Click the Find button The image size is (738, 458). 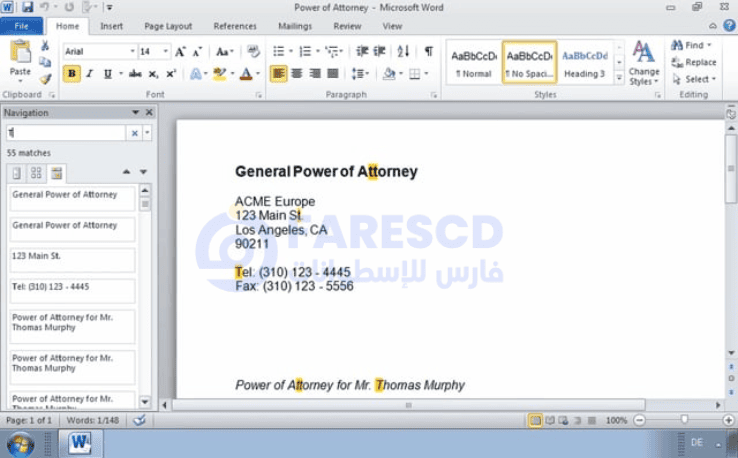tap(691, 45)
